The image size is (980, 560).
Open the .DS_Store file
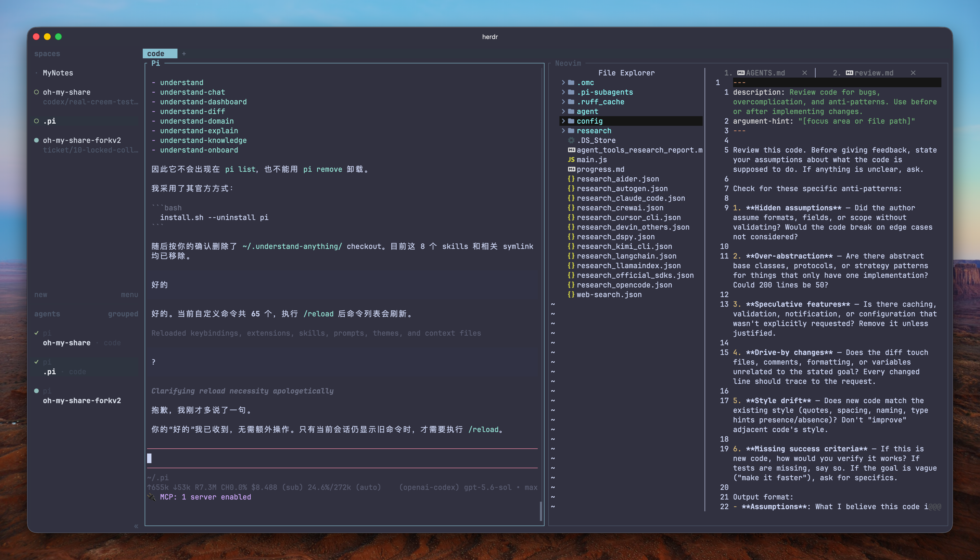(596, 140)
